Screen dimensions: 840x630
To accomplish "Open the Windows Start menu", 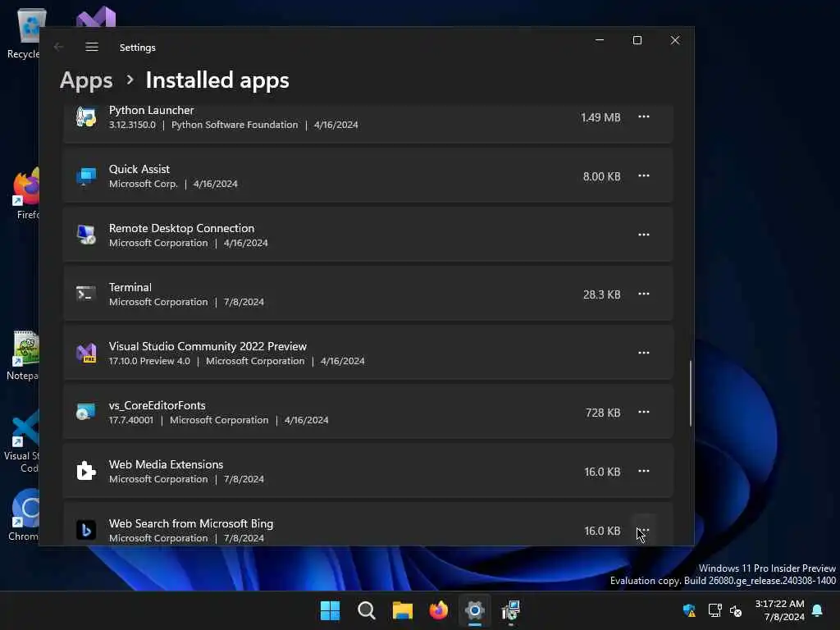I will [330, 610].
